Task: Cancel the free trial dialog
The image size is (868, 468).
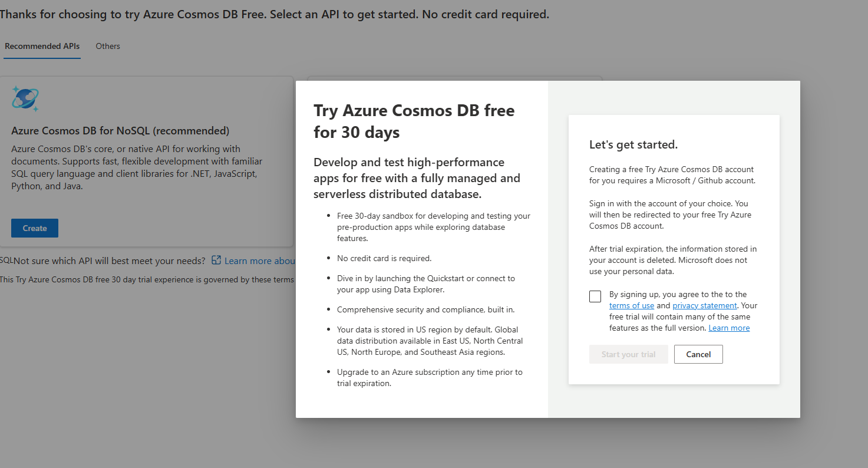Action: click(x=698, y=354)
